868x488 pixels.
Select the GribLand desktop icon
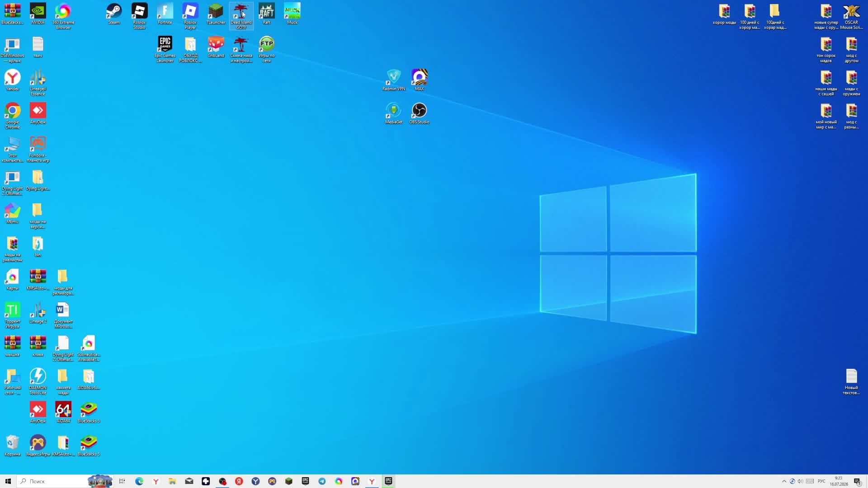point(216,47)
